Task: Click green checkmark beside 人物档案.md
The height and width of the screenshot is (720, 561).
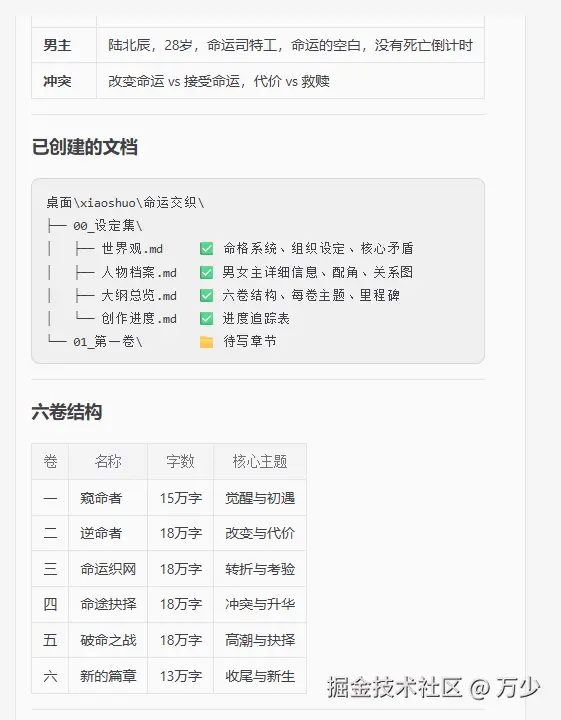Action: coord(207,272)
